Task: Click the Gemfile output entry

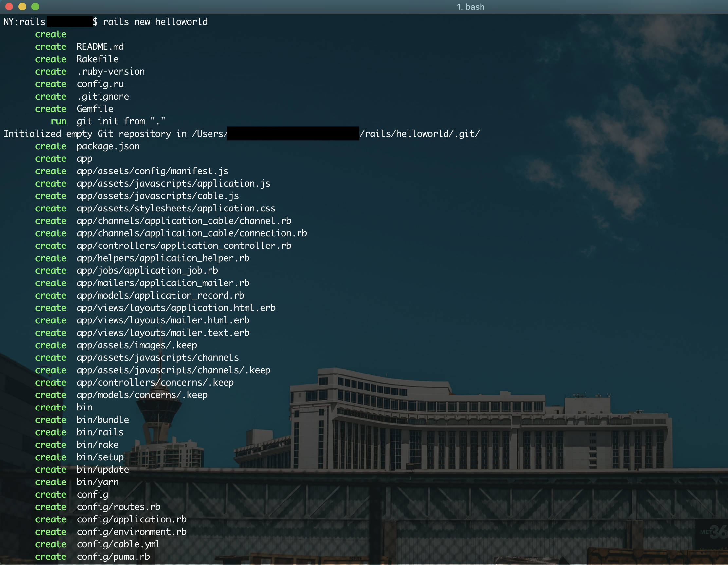Action: click(x=95, y=109)
